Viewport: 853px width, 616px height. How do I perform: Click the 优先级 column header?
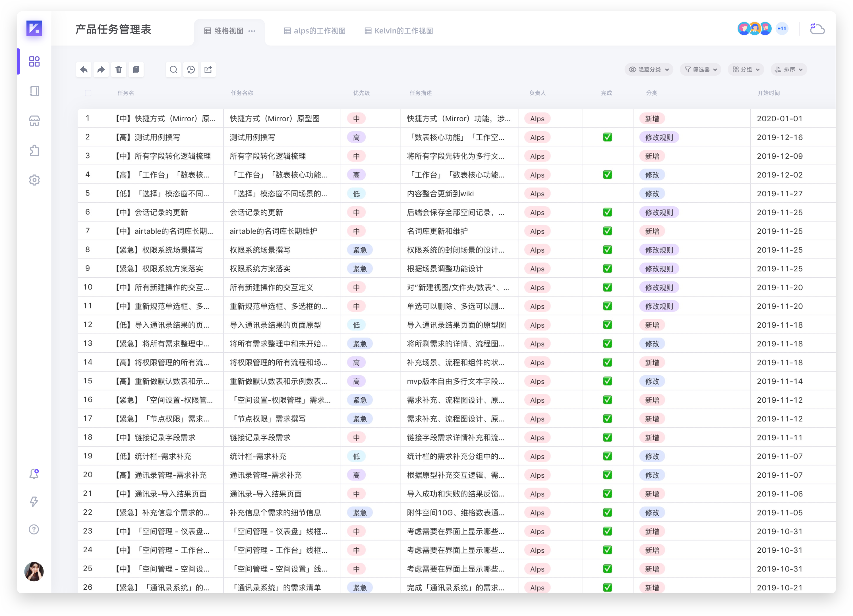point(361,93)
